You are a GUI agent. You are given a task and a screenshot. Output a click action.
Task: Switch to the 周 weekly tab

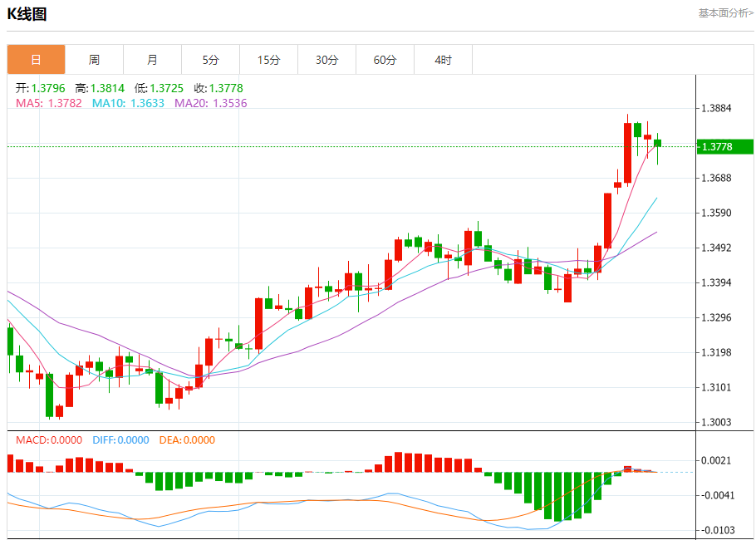(x=94, y=60)
